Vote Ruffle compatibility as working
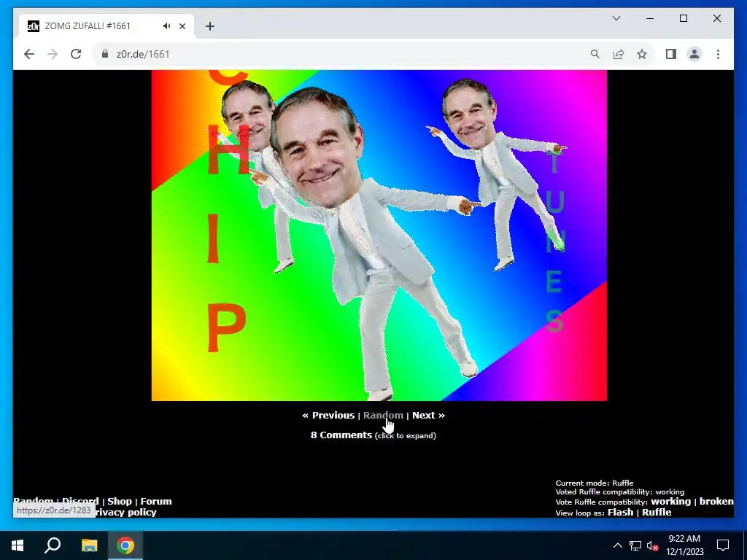Screen dimensions: 747x560 670,502
